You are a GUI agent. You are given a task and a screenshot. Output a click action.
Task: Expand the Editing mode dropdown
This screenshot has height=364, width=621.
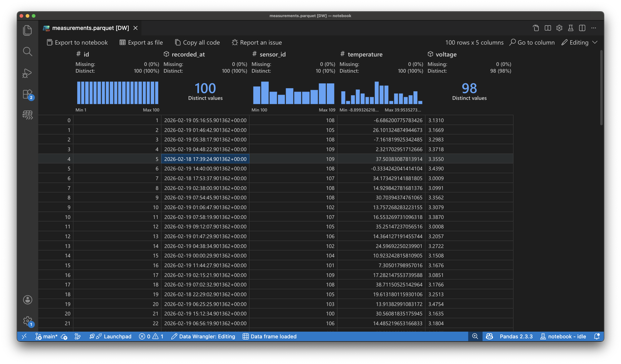tap(594, 42)
